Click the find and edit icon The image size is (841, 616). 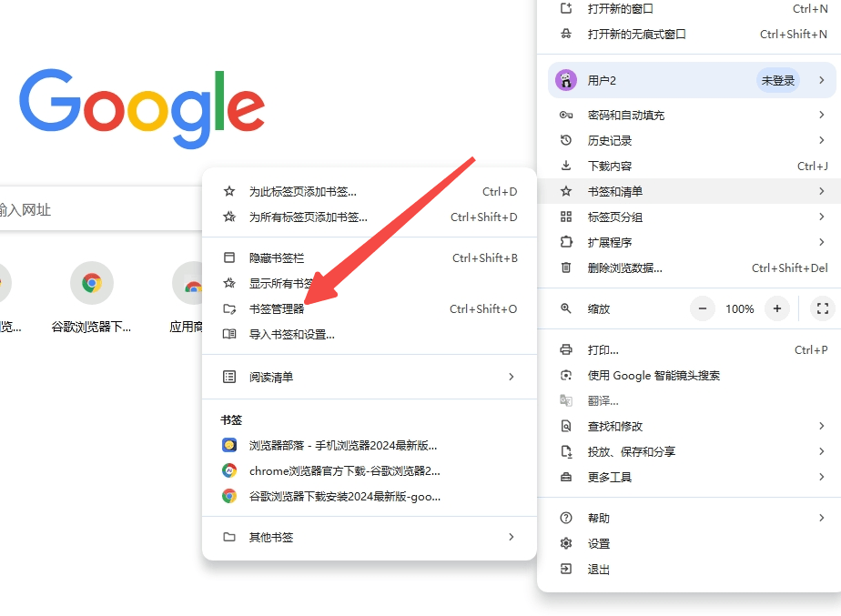566,426
